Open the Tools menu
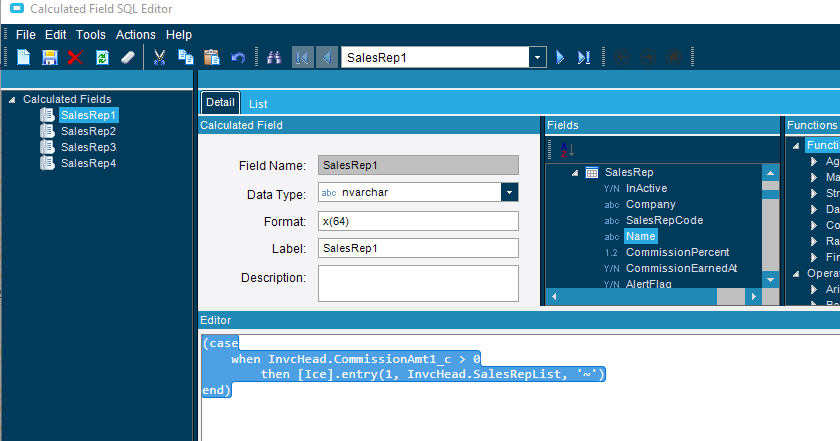 click(x=91, y=35)
